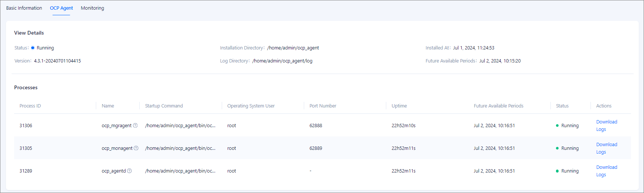The width and height of the screenshot is (644, 193).
Task: Click the Process ID column header
Action: coord(30,106)
